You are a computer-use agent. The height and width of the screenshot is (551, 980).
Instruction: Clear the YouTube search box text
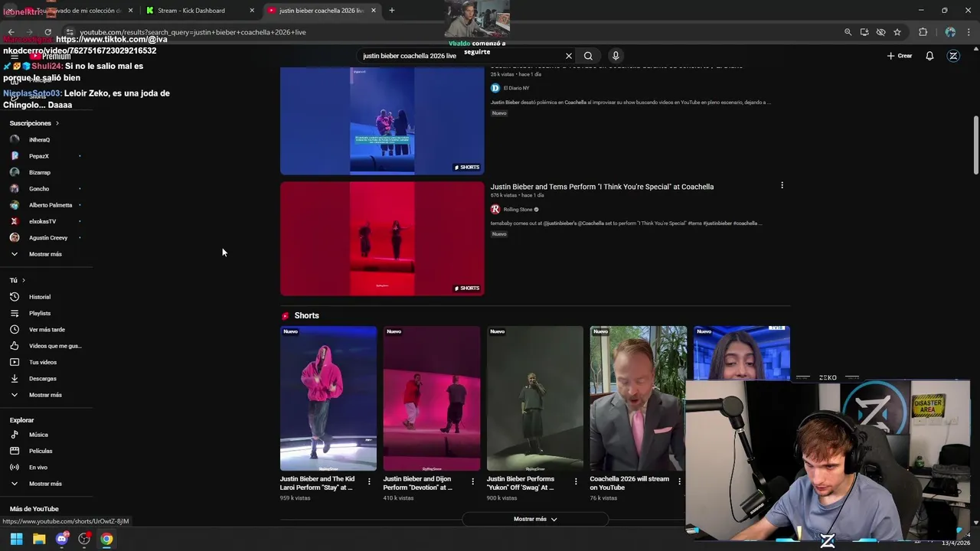(x=568, y=56)
